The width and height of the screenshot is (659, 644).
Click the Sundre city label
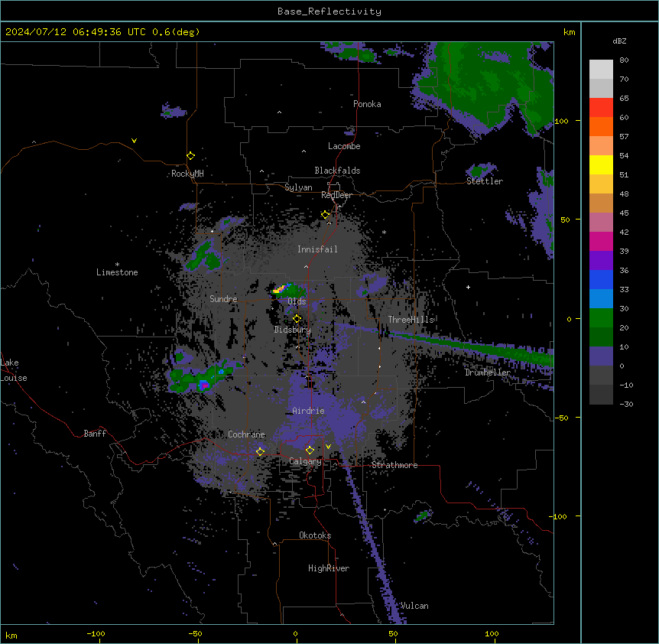click(223, 299)
